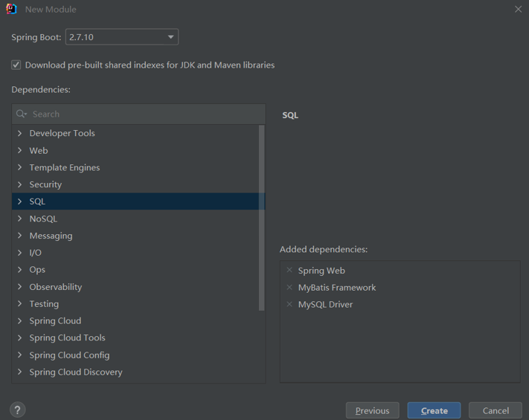Click the IntelliJ logo in title bar
The image size is (529, 420).
[x=11, y=9]
